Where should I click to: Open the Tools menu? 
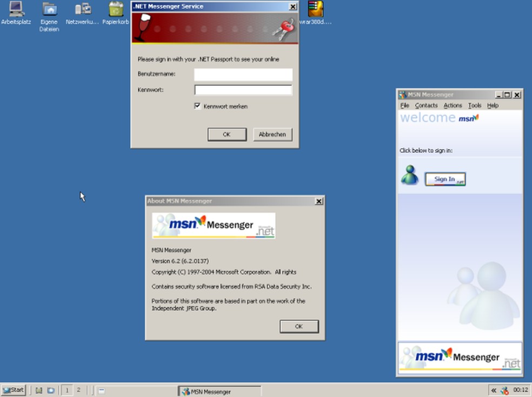475,105
